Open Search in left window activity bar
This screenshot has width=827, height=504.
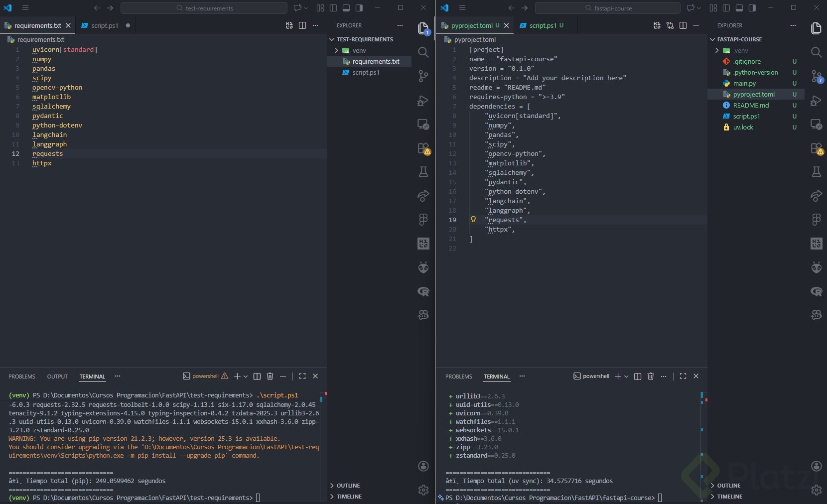click(423, 52)
